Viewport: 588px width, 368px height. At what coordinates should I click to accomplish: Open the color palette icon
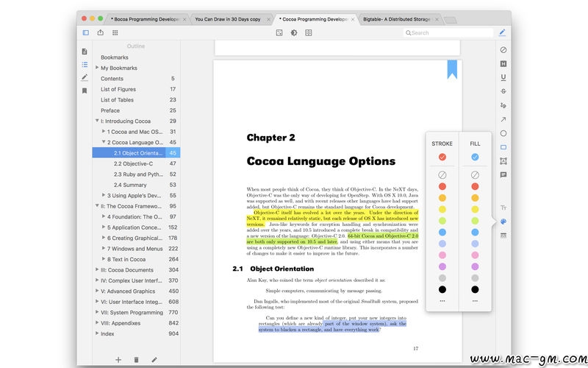coord(503,222)
